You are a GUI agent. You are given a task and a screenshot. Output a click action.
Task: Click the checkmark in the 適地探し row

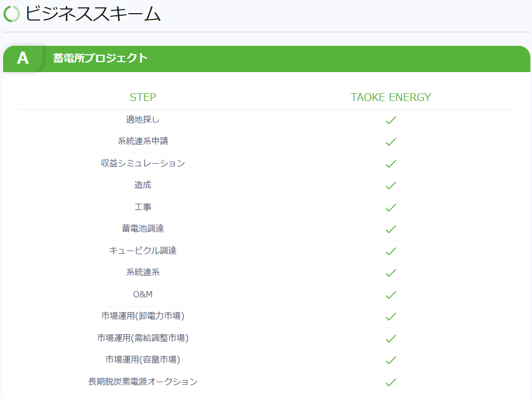[x=390, y=121]
